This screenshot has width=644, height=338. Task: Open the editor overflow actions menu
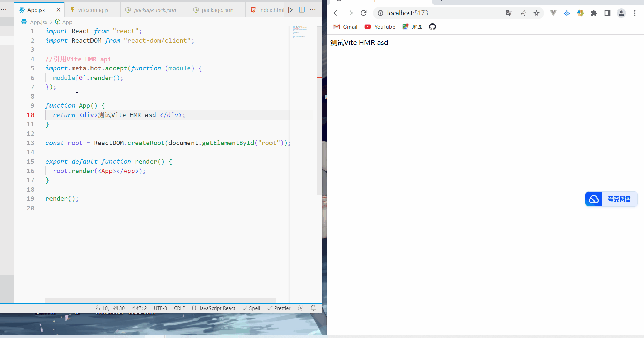tap(313, 10)
